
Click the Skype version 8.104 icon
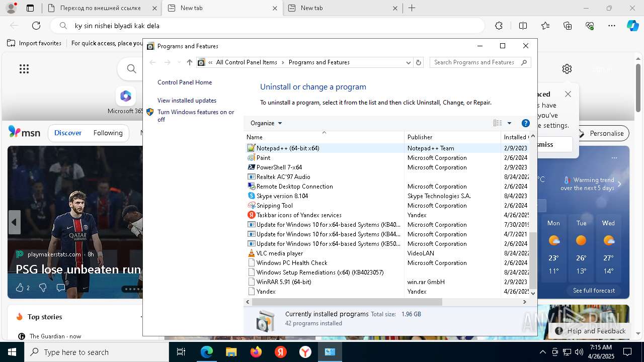click(252, 196)
